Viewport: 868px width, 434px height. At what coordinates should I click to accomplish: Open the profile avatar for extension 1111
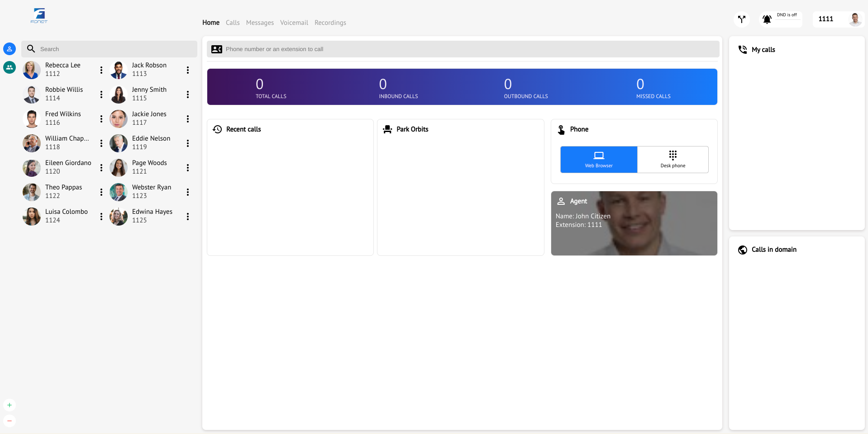click(855, 19)
